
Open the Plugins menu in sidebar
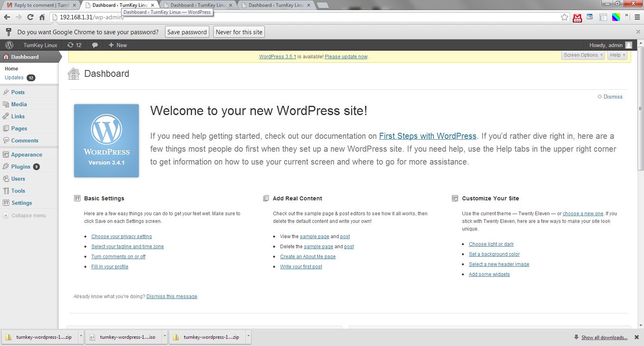pos(21,167)
